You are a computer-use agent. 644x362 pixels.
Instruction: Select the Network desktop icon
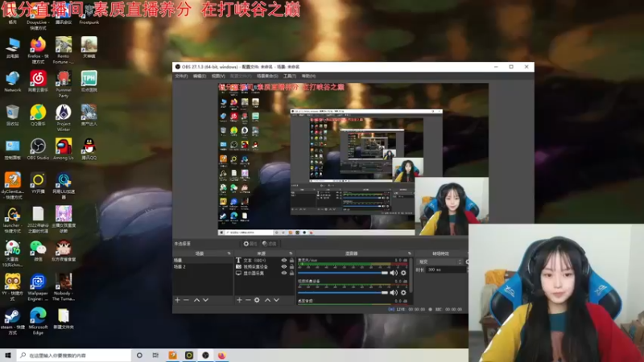pos(12,81)
